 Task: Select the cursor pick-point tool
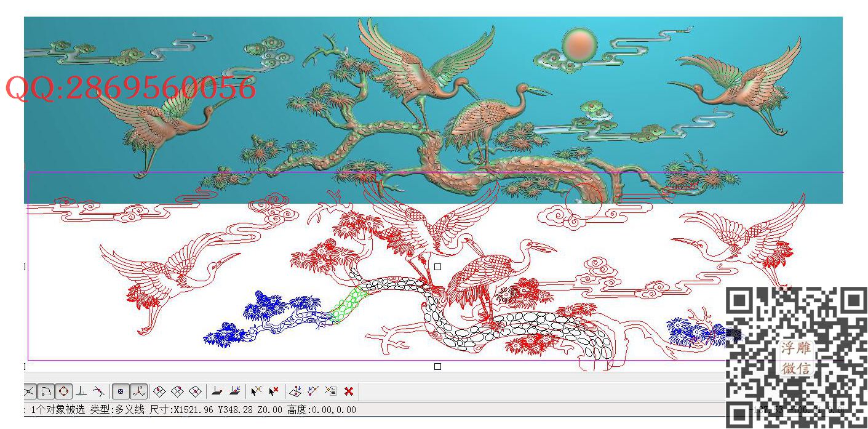257,391
